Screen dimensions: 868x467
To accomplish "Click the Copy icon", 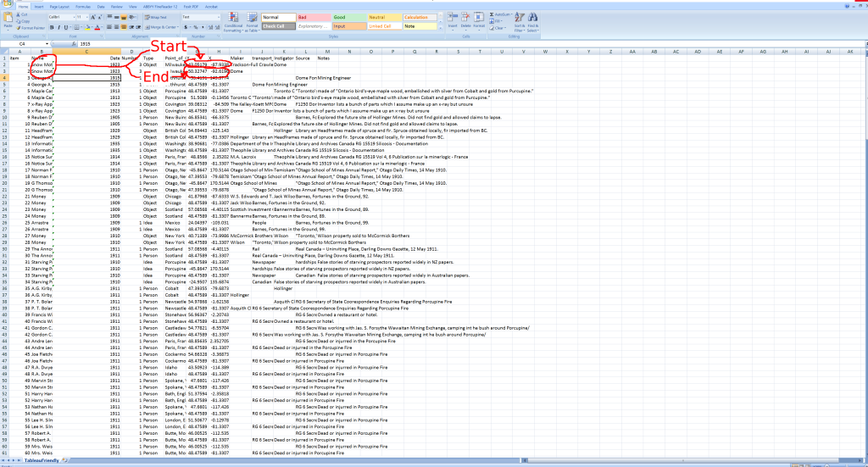I will click(19, 21).
